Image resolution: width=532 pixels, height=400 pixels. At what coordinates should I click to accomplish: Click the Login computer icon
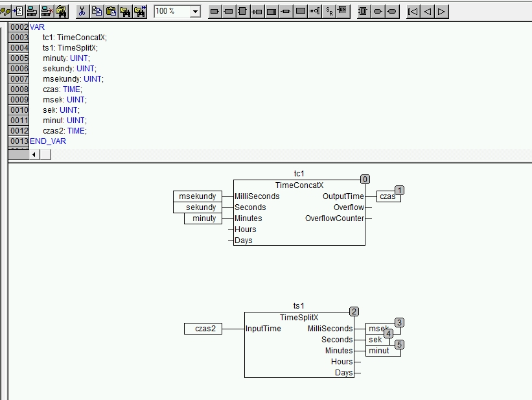32,11
